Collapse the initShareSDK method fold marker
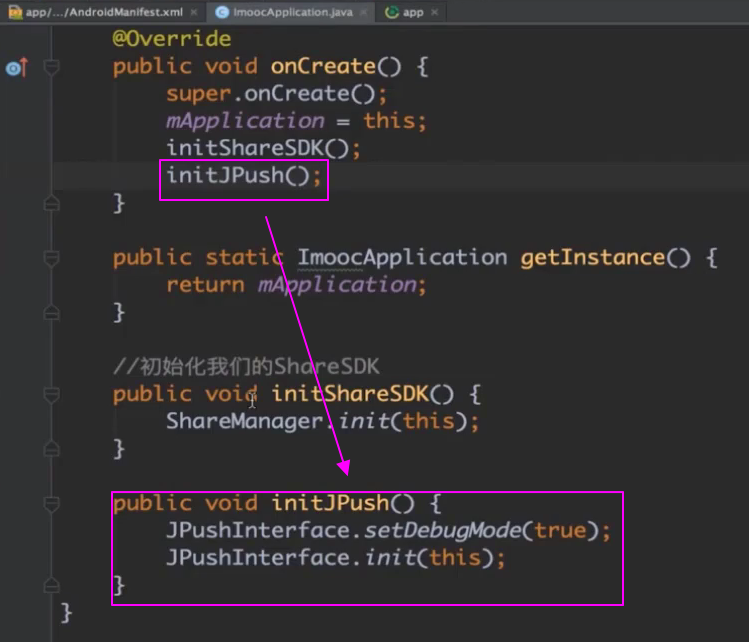749x642 pixels. (52, 395)
